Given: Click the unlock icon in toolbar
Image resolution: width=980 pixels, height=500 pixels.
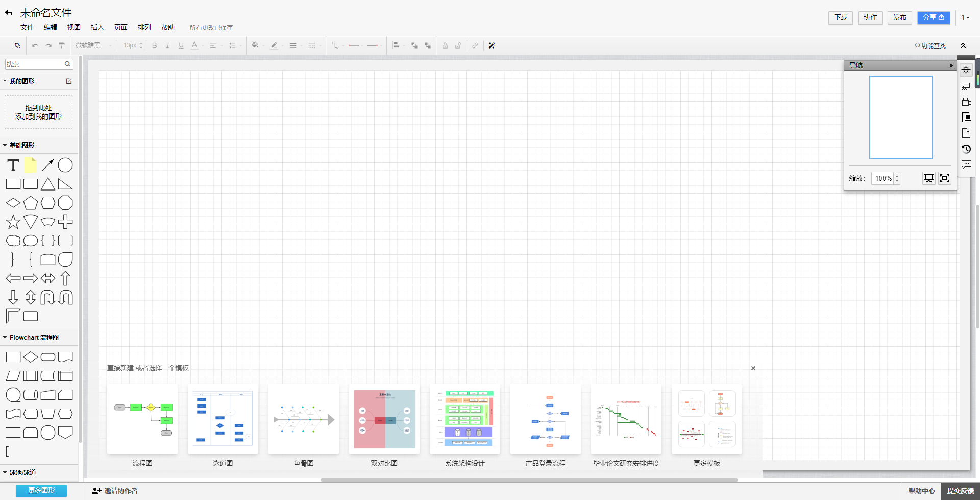Looking at the screenshot, I should (458, 45).
